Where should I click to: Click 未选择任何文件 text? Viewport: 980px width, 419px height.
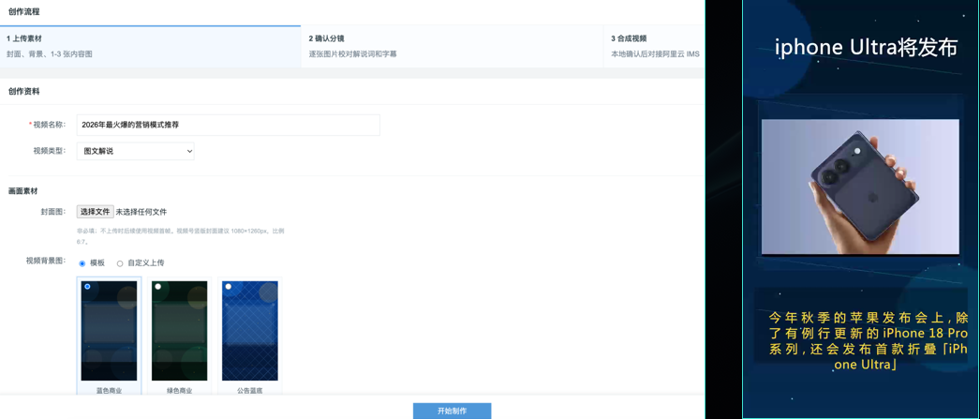click(x=141, y=212)
